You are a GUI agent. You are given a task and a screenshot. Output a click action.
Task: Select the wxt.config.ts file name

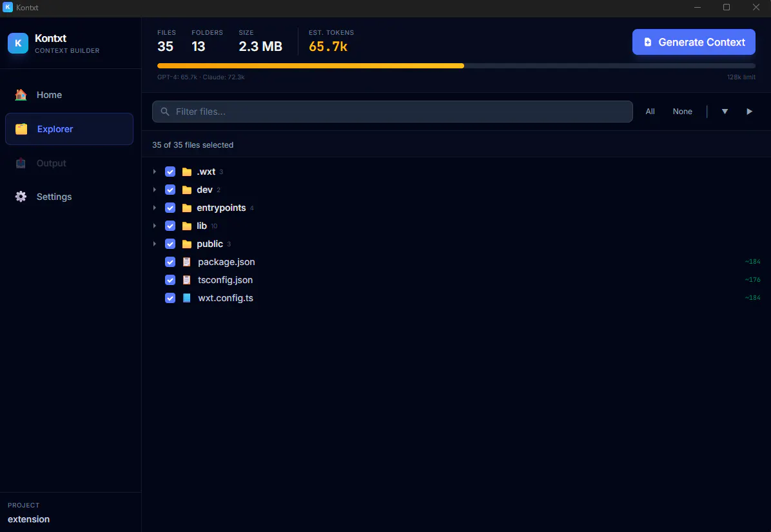pyautogui.click(x=226, y=298)
